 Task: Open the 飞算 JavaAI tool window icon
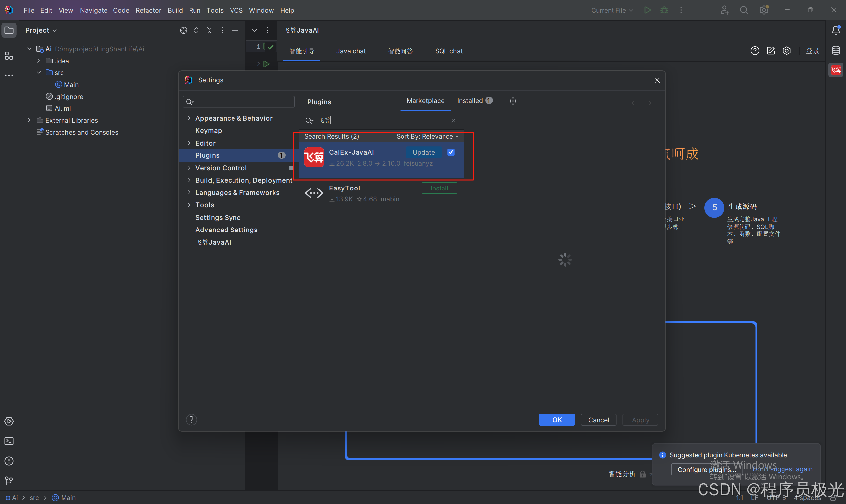[835, 70]
